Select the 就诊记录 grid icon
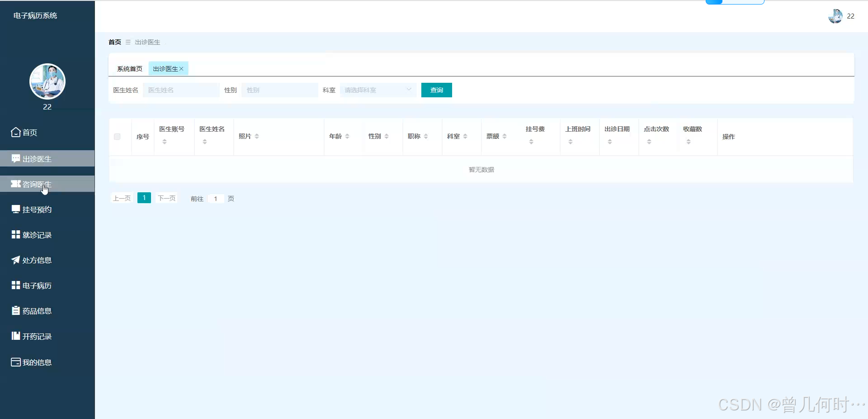Screen dimensions: 868x419 coord(15,235)
